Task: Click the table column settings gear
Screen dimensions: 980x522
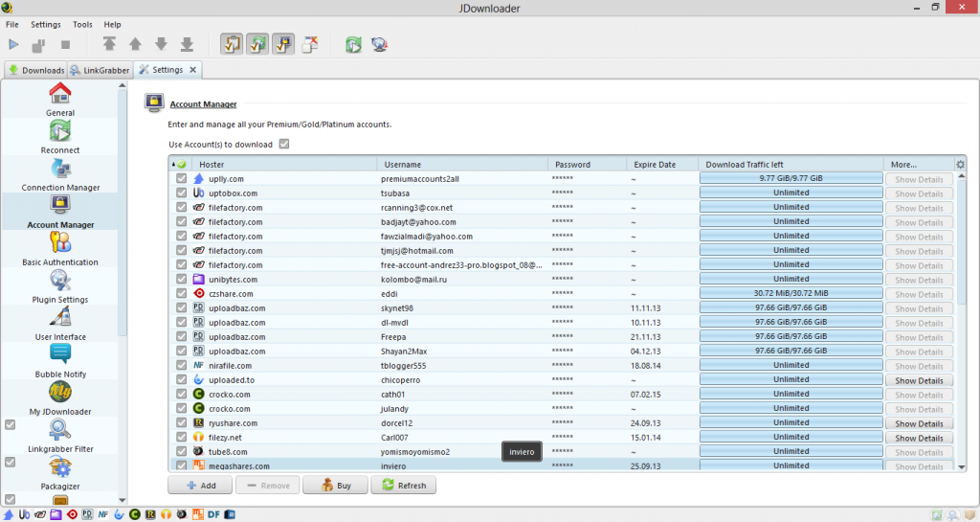Action: (x=960, y=165)
